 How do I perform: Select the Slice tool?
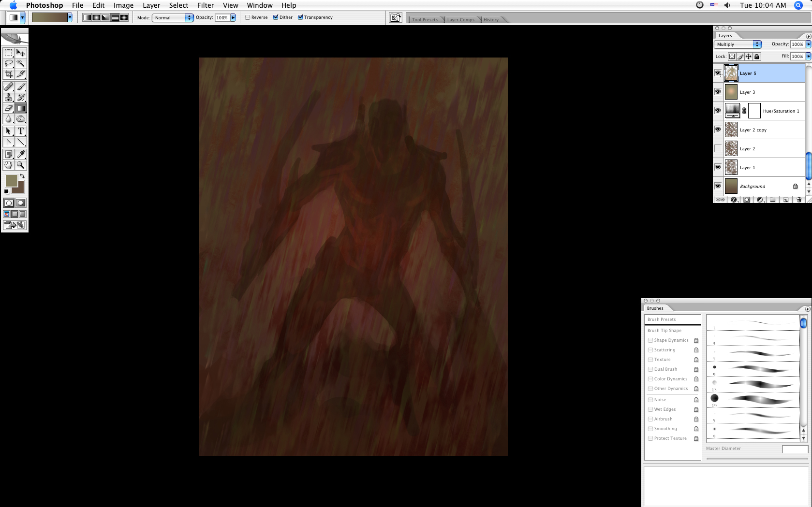(21, 74)
